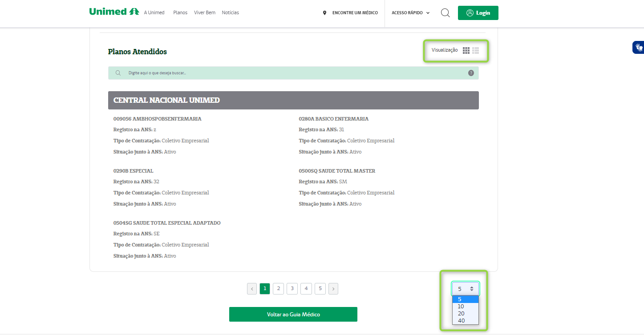644x335 pixels.
Task: Choose 5 items per page option
Action: (466, 299)
